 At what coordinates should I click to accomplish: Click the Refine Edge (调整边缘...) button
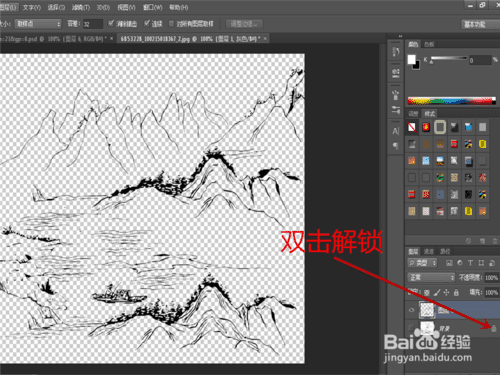pos(244,24)
